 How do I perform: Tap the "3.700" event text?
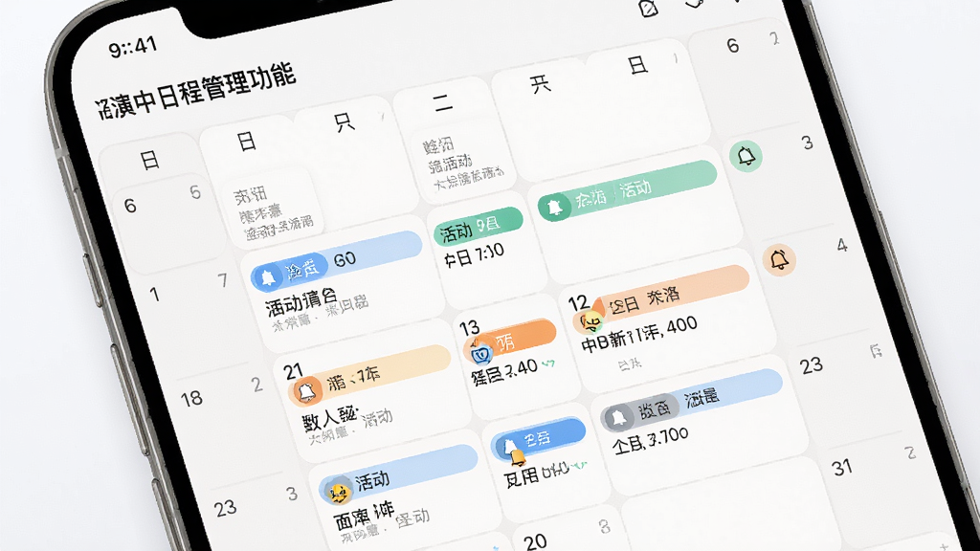(666, 437)
